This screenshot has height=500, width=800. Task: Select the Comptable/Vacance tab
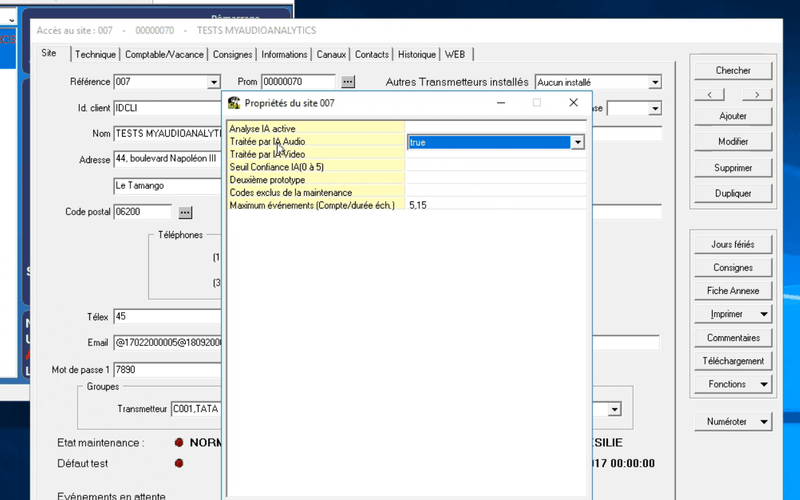pyautogui.click(x=165, y=54)
